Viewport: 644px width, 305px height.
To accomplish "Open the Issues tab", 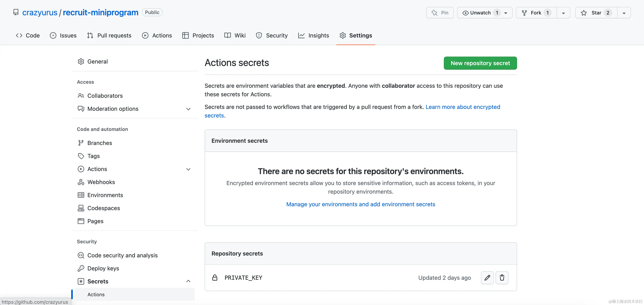I will click(x=63, y=35).
